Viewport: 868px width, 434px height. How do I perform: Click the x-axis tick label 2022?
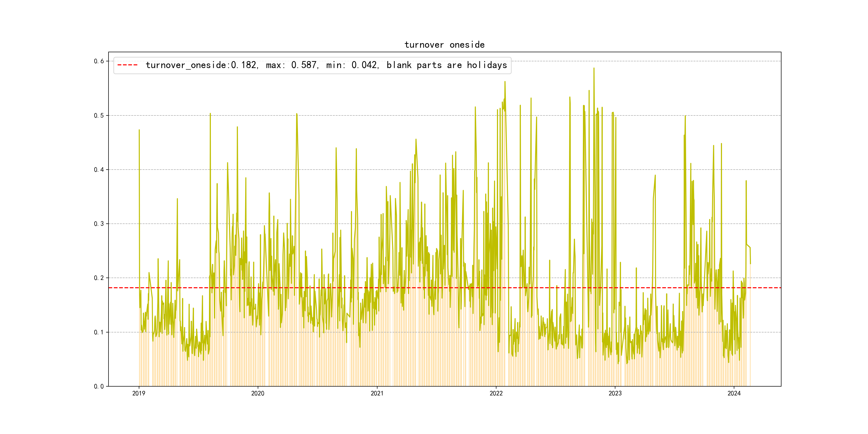click(x=496, y=393)
